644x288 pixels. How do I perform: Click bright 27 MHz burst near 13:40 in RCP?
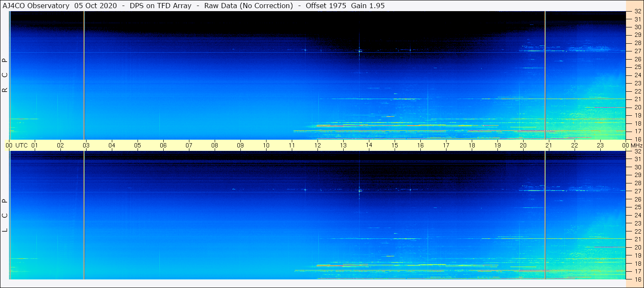pos(359,51)
